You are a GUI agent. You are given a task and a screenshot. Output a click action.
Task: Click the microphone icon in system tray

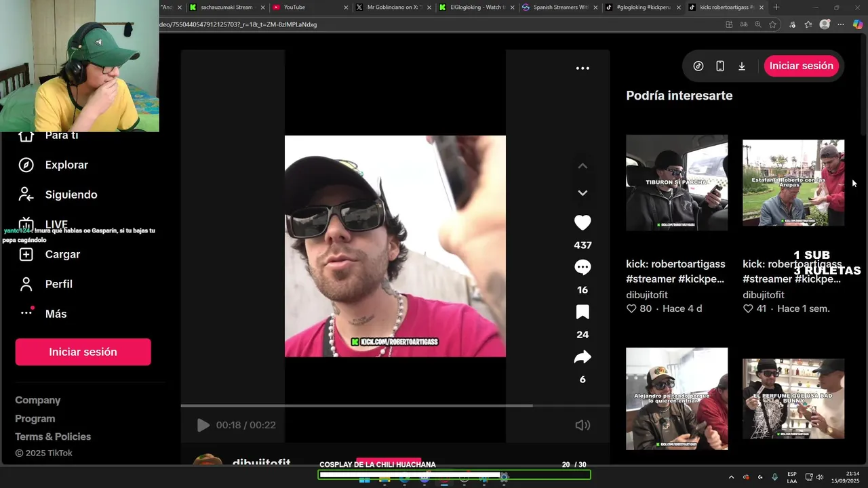[x=774, y=477]
